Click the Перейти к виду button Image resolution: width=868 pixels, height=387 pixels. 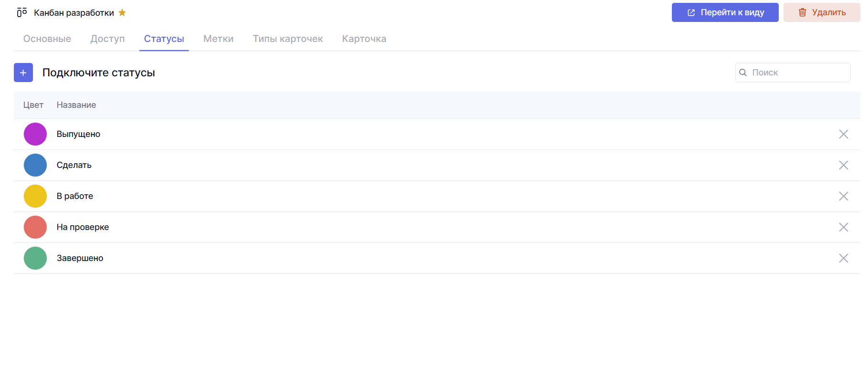click(725, 12)
